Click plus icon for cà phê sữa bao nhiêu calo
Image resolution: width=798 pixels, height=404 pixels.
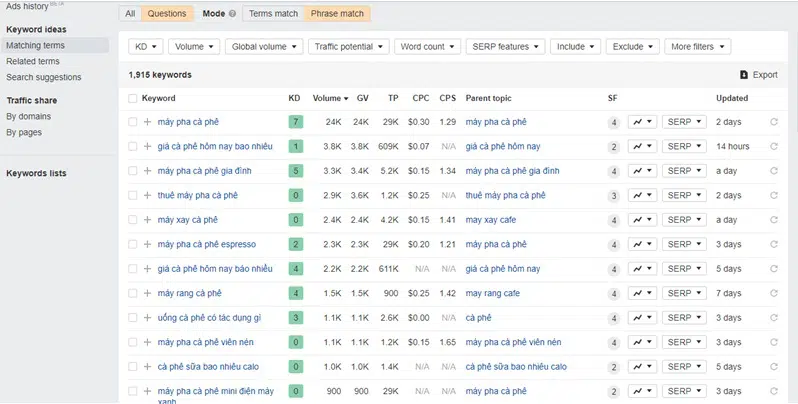pos(148,367)
